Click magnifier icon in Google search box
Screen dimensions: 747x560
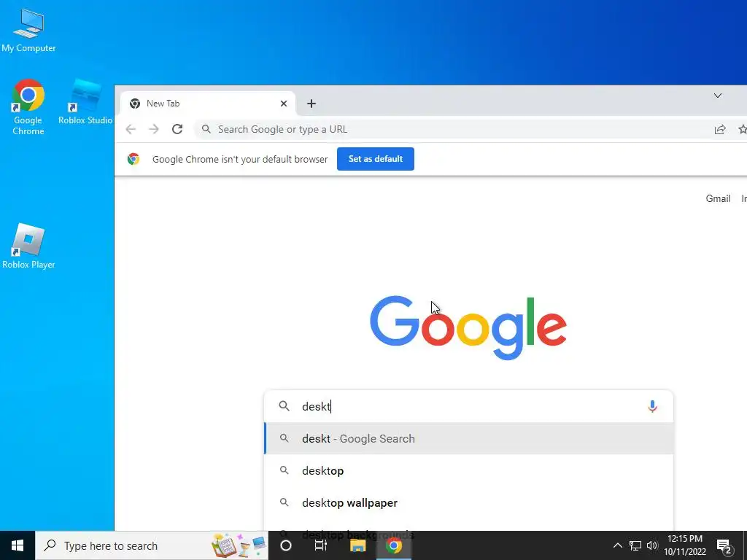point(285,406)
